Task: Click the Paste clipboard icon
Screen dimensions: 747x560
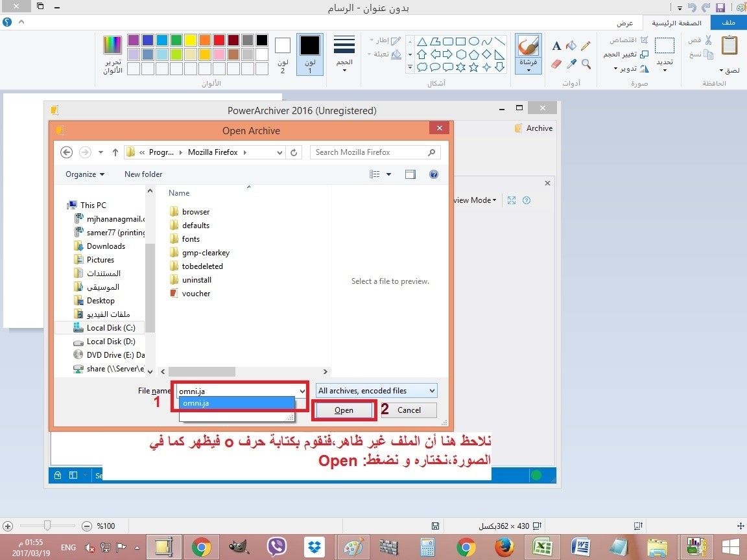Action: 729,46
